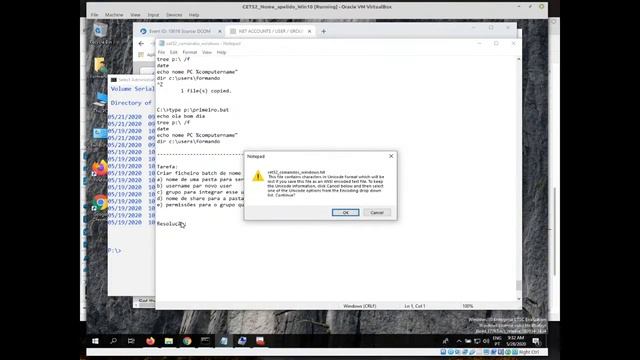Switch to Notepad taskbar icon
This screenshot has height=360, width=640.
[x=224, y=341]
